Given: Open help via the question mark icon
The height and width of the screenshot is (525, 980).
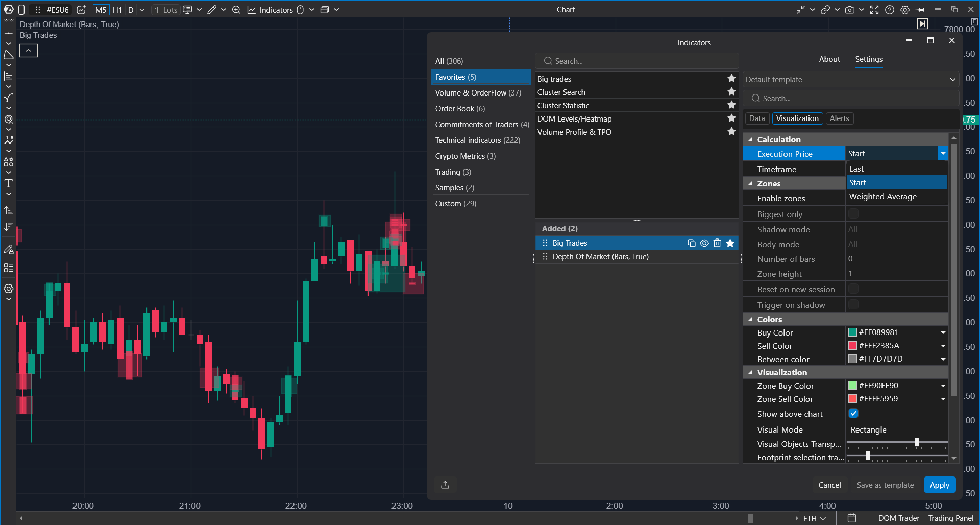Looking at the screenshot, I should coord(890,10).
